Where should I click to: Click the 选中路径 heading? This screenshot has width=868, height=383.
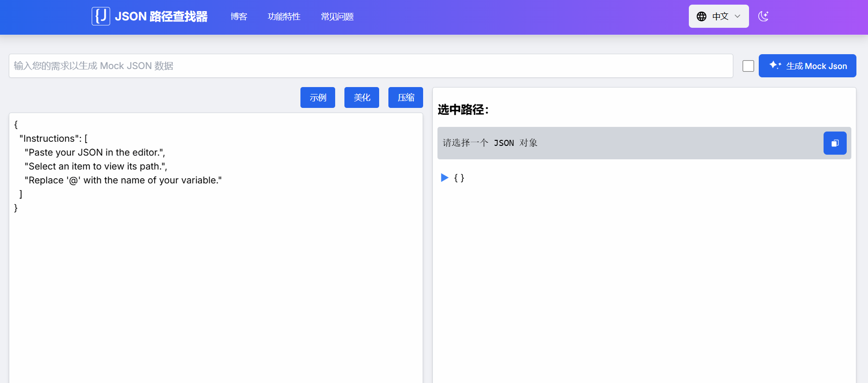click(x=463, y=110)
